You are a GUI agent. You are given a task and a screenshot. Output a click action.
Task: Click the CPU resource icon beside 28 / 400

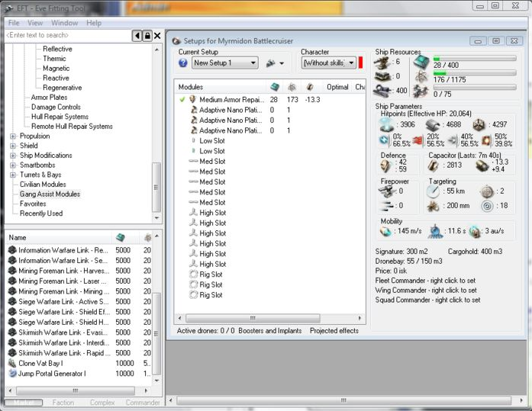421,63
